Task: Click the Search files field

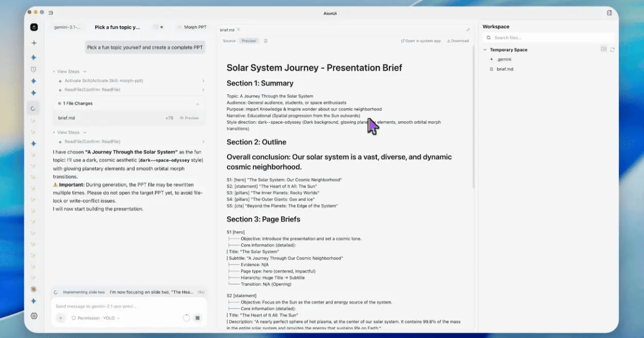Action: click(547, 38)
